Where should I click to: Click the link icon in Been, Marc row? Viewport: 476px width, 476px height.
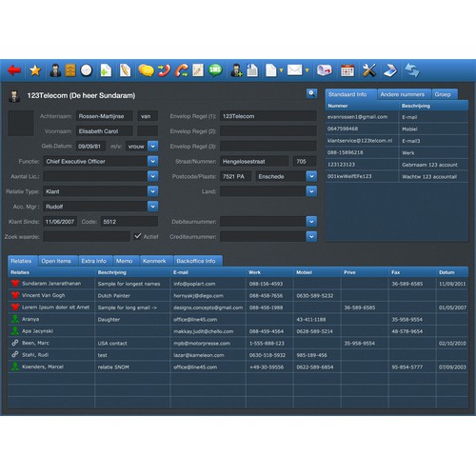point(15,343)
